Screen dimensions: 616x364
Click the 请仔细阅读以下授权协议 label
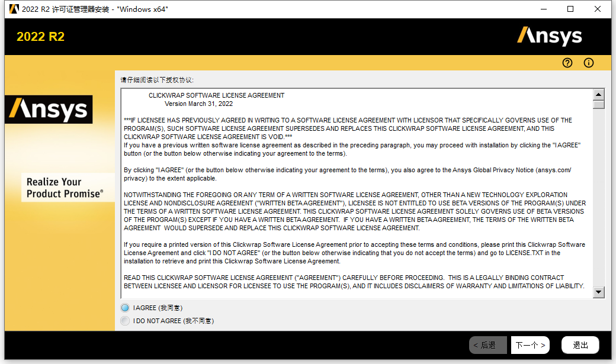[157, 80]
